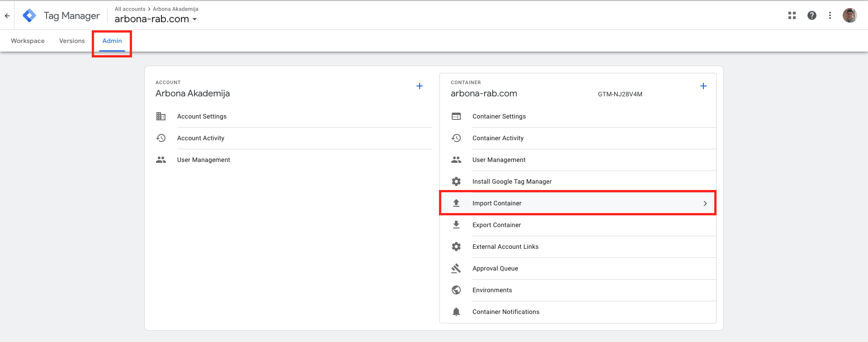Image resolution: width=868 pixels, height=342 pixels.
Task: Open the Google apps grid icon
Action: (792, 15)
